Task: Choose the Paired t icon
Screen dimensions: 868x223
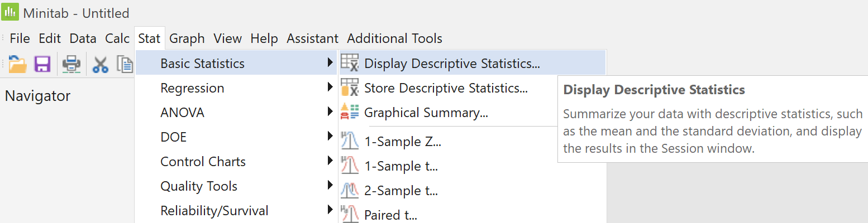Action: click(350, 215)
